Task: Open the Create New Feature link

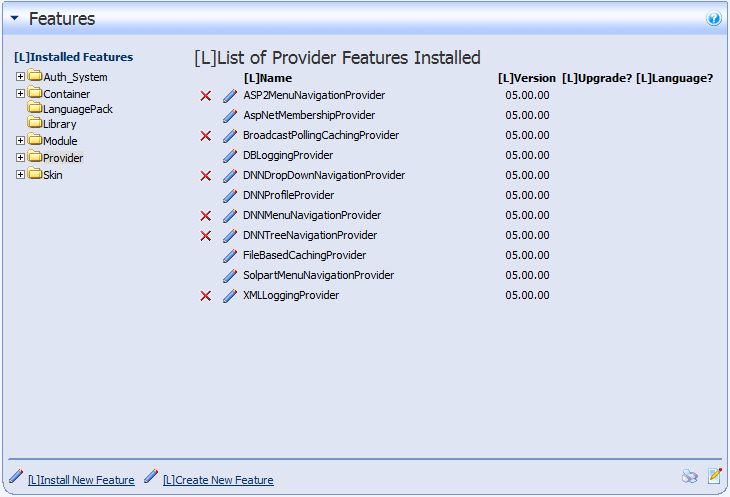Action: point(218,480)
